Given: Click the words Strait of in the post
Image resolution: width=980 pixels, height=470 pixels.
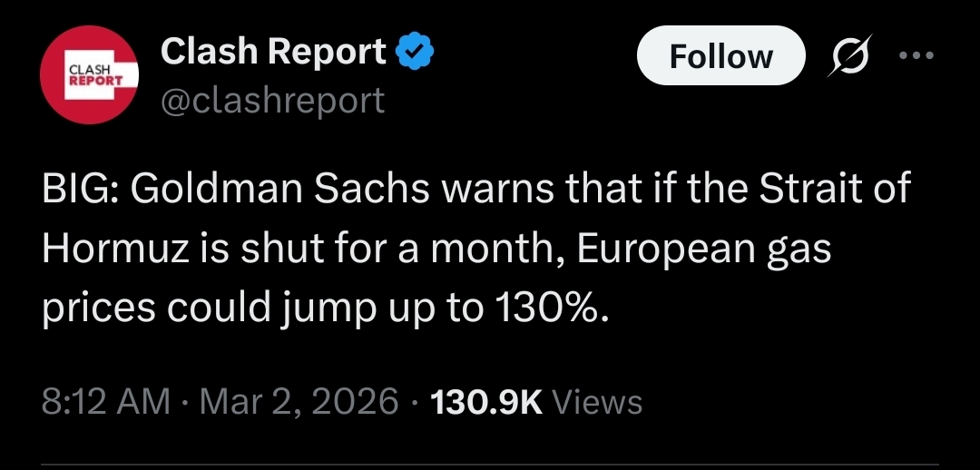Looking at the screenshot, I should click(835, 191).
